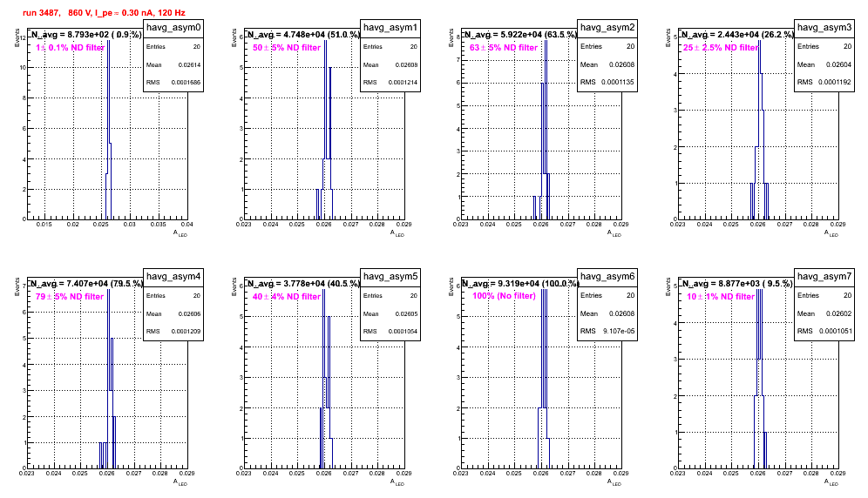868x498 pixels.
Task: Pick the magenta 63 ± 5% ND filter label
Action: pyautogui.click(x=504, y=48)
